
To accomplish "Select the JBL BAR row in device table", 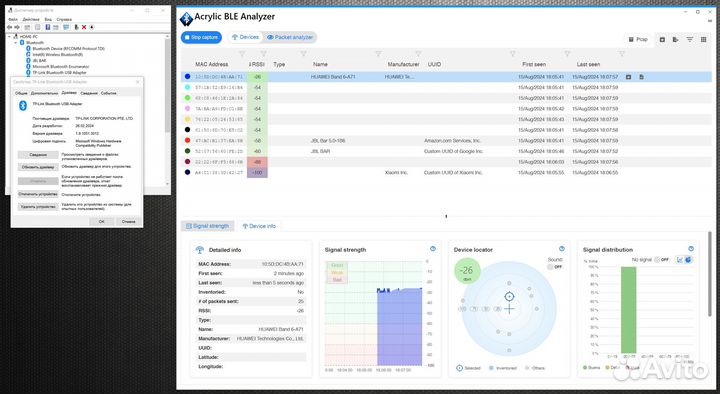I will tap(446, 151).
